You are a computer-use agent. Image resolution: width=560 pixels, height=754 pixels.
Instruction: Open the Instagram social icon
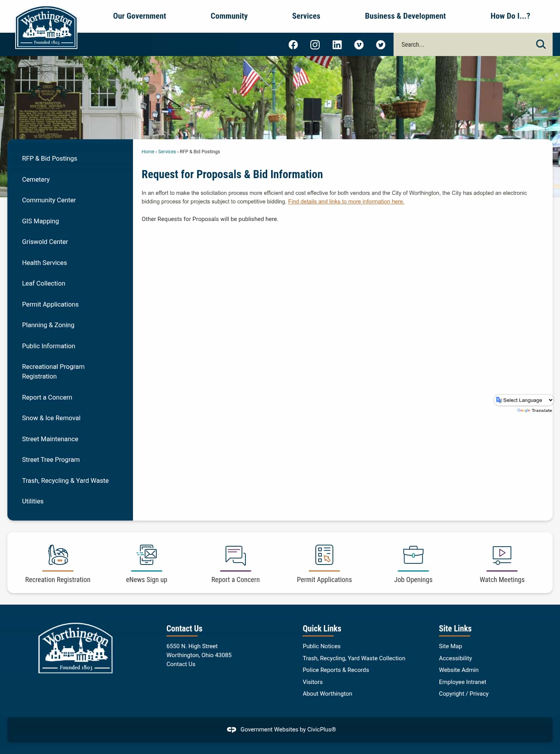[315, 45]
